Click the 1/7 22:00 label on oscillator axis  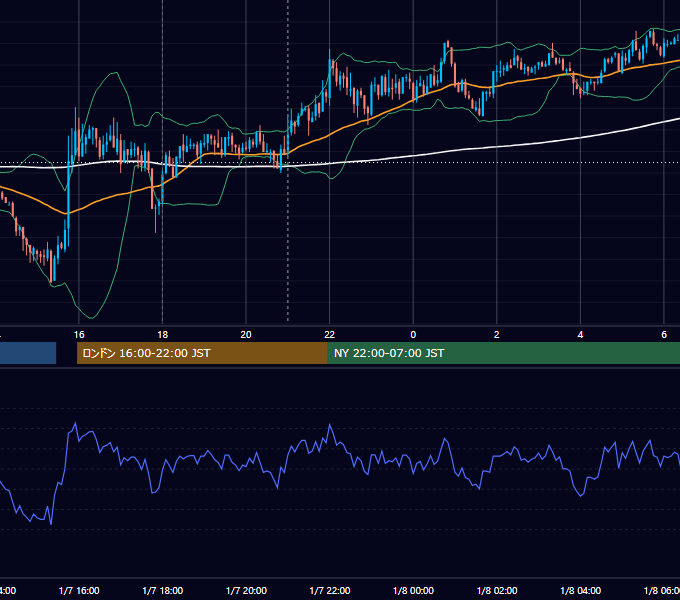click(330, 591)
